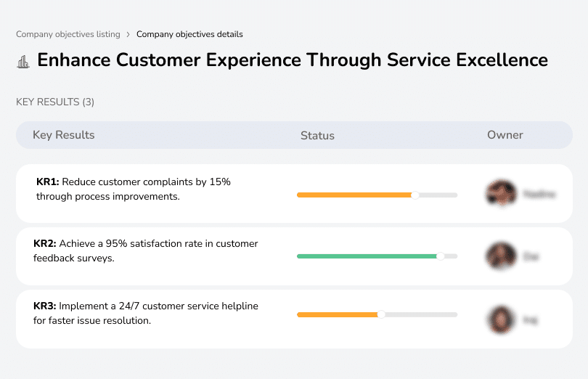
Task: Click the KR2 green progress slider handle
Action: click(x=441, y=256)
